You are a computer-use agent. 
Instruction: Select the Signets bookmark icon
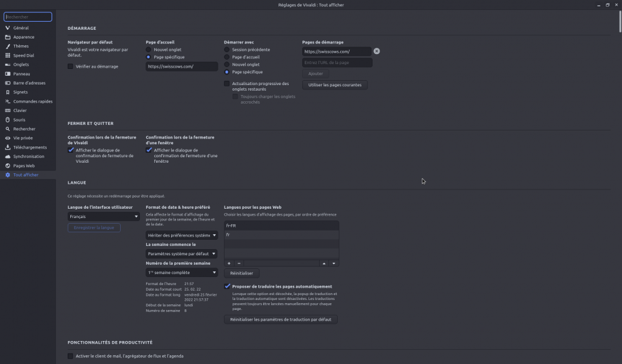click(7, 92)
